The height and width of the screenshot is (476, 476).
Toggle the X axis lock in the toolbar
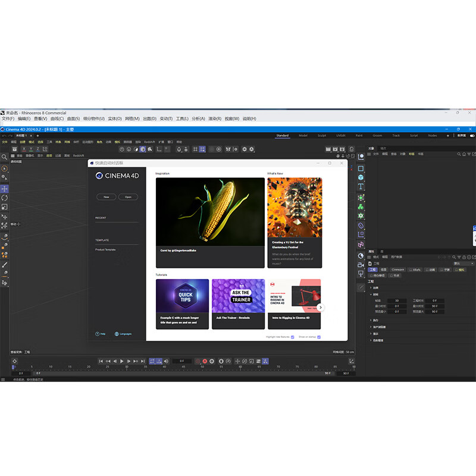(24, 149)
